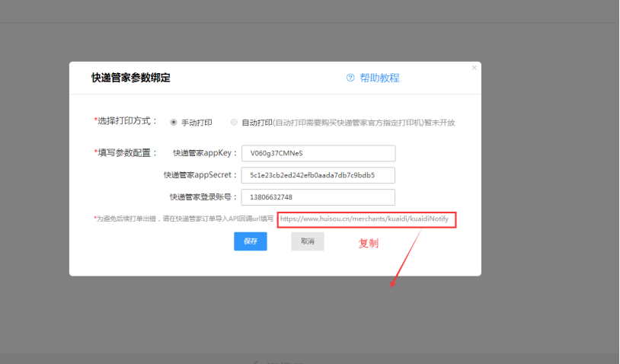
Task: Close the 快递管家参数绑定 dialog with the X
Action: [474, 68]
